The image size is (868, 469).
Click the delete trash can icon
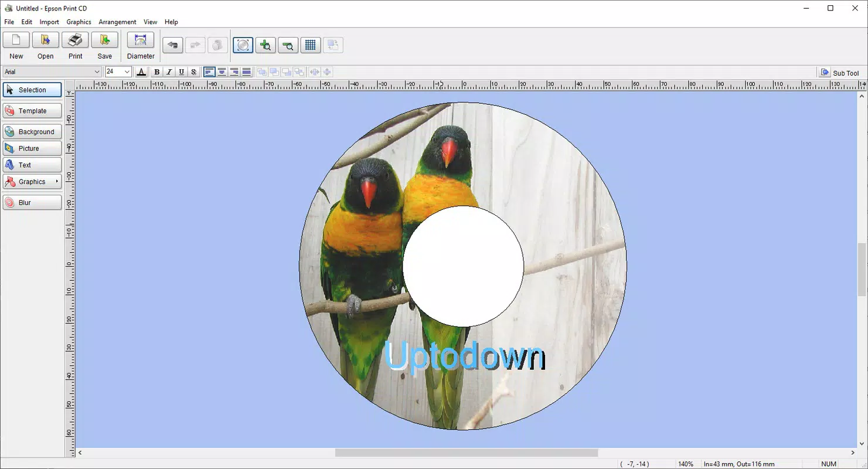coord(217,45)
